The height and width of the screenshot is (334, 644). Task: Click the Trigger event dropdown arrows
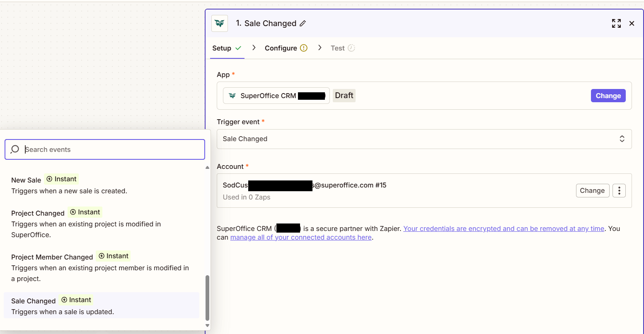622,139
